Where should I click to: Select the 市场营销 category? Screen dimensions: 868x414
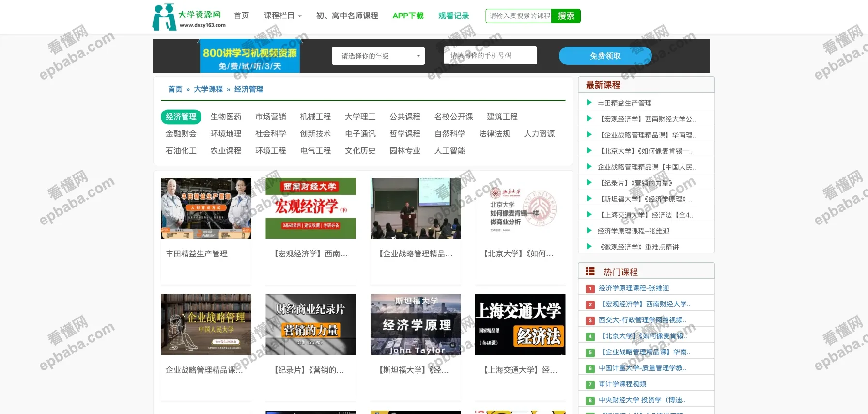[270, 117]
